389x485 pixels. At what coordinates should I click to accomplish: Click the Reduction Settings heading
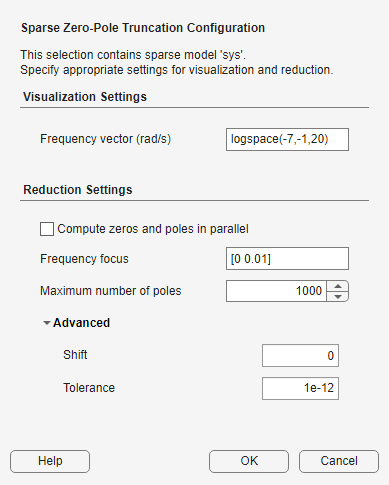click(x=78, y=190)
